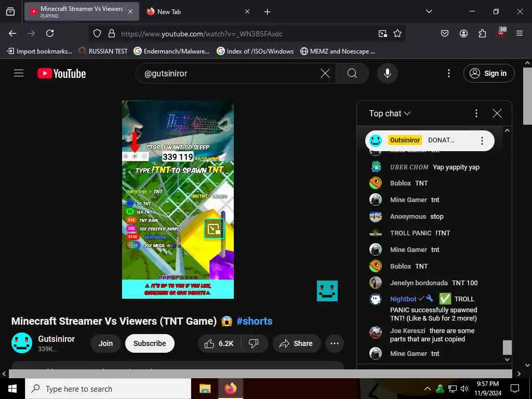Switch to Minecraft Streamer Vs Viewers tab
Viewport: 532px width, 399px height.
pyautogui.click(x=82, y=11)
